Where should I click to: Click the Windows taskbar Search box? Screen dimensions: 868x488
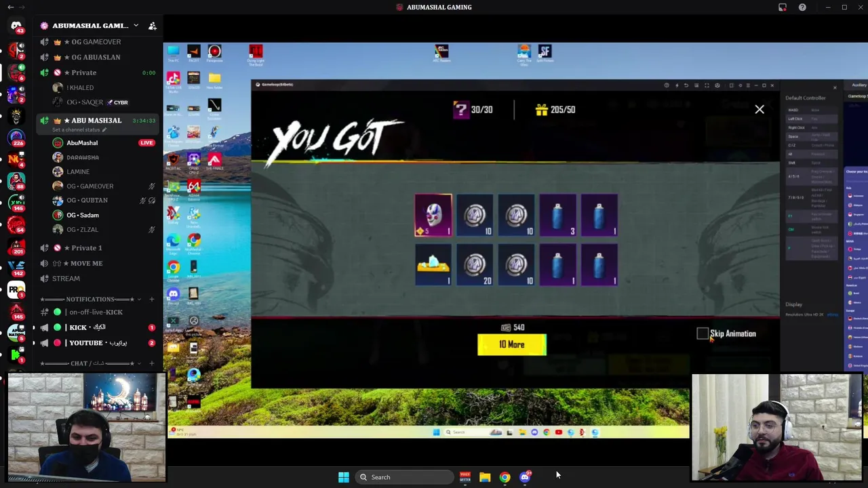tap(404, 477)
